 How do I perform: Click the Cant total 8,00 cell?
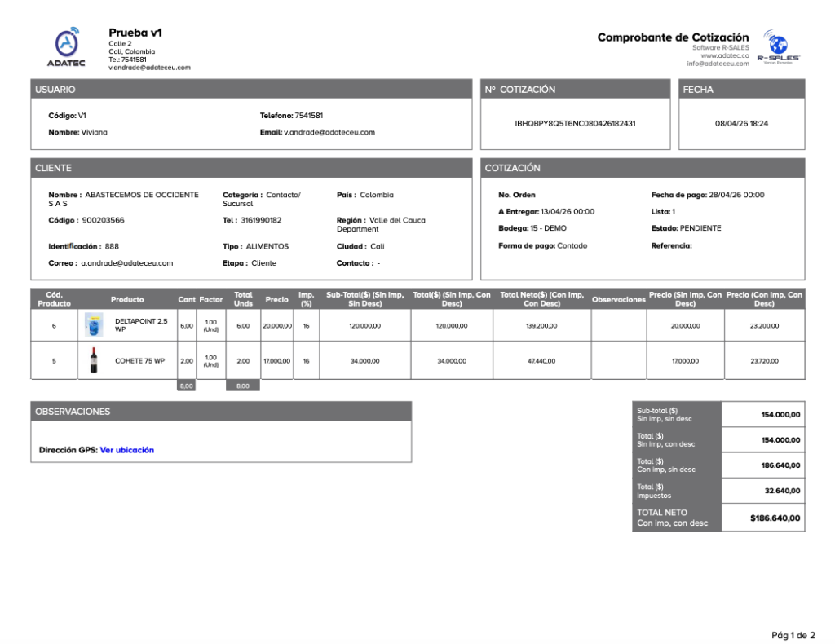pyautogui.click(x=187, y=386)
